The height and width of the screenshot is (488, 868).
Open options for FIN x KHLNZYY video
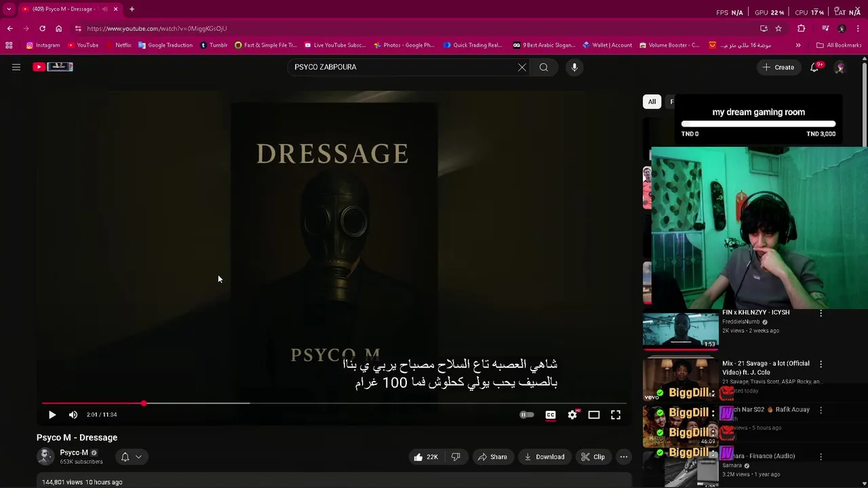click(821, 313)
